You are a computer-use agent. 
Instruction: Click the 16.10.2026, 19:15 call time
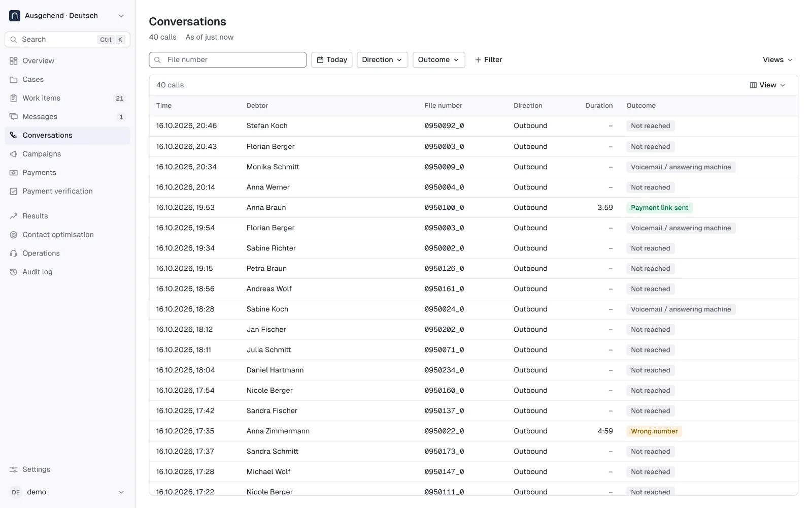pyautogui.click(x=184, y=269)
